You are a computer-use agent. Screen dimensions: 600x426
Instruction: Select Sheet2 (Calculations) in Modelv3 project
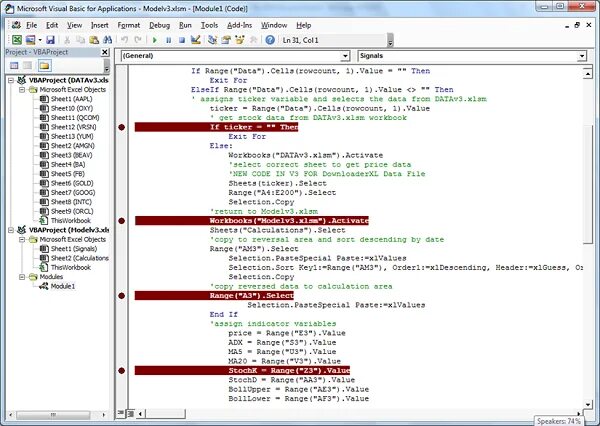[80, 258]
